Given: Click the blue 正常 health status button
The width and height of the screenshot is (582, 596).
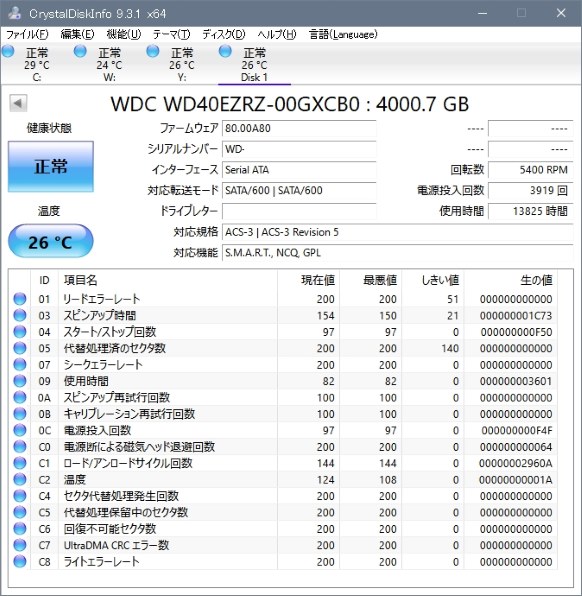Looking at the screenshot, I should (x=51, y=166).
